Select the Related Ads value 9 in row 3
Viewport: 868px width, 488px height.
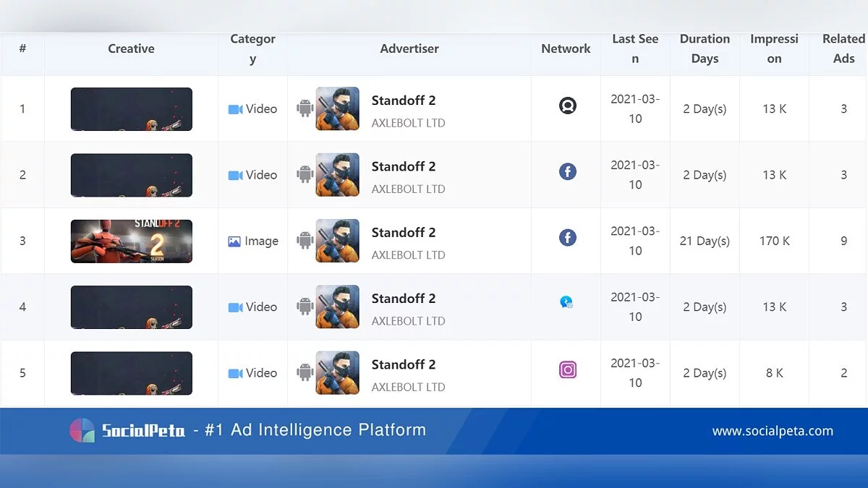pyautogui.click(x=843, y=241)
